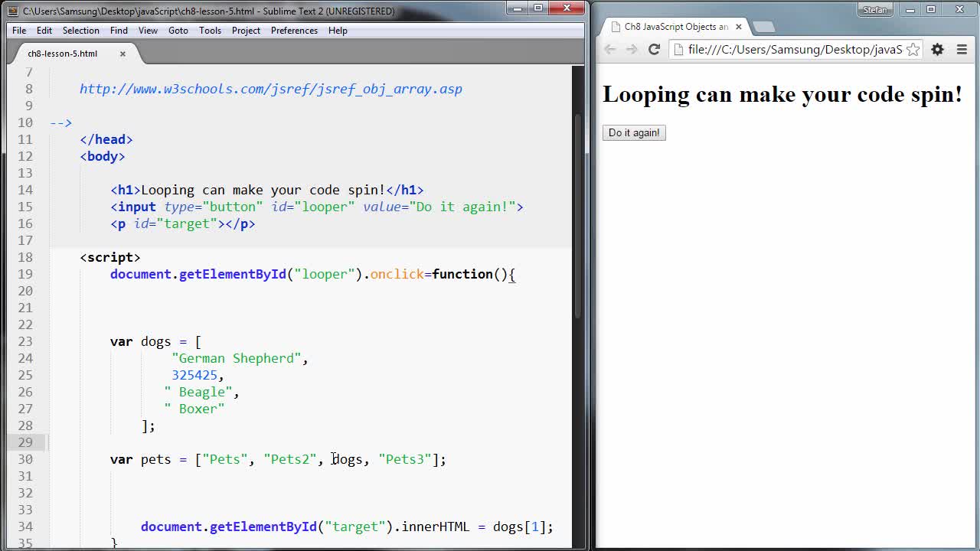980x551 pixels.
Task: Close the ch8-lesson-5.html tab
Action: [x=122, y=54]
